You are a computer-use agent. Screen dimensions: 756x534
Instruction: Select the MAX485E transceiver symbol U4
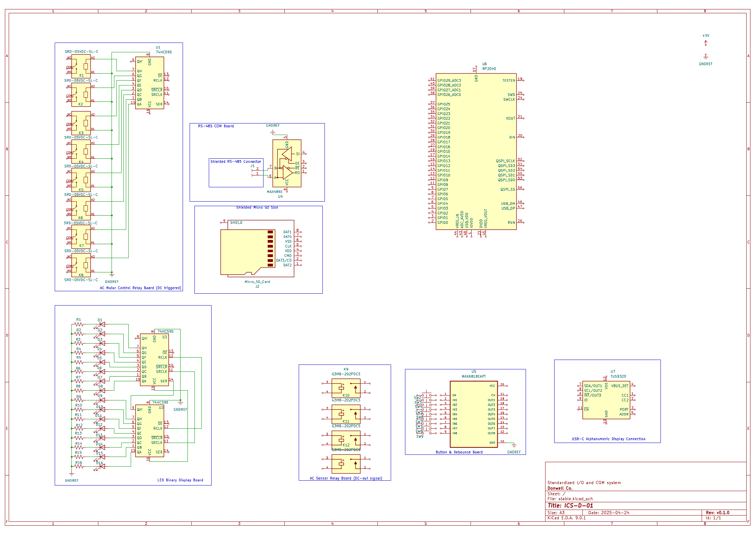click(287, 163)
